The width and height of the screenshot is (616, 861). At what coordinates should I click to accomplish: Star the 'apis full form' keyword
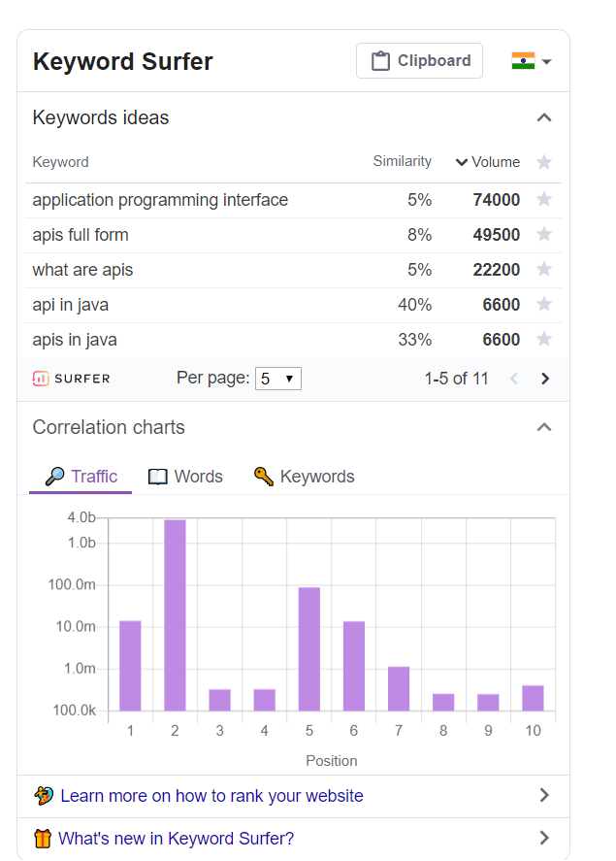click(x=543, y=234)
